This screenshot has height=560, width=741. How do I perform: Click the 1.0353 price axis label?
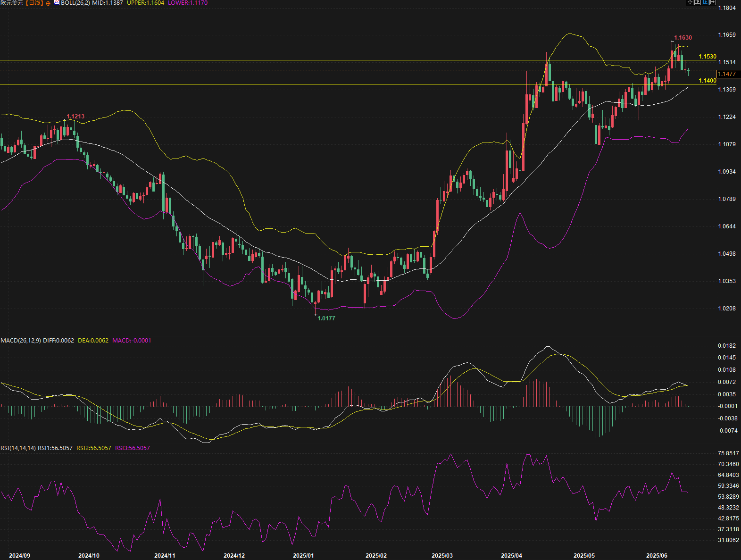point(727,281)
